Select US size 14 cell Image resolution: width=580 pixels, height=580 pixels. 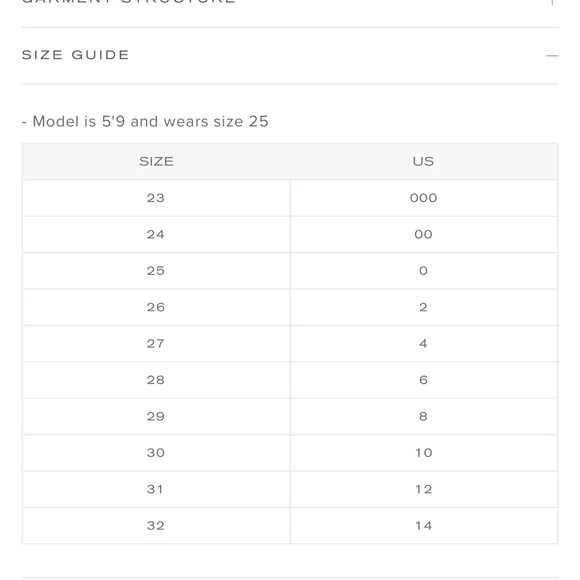click(x=424, y=526)
